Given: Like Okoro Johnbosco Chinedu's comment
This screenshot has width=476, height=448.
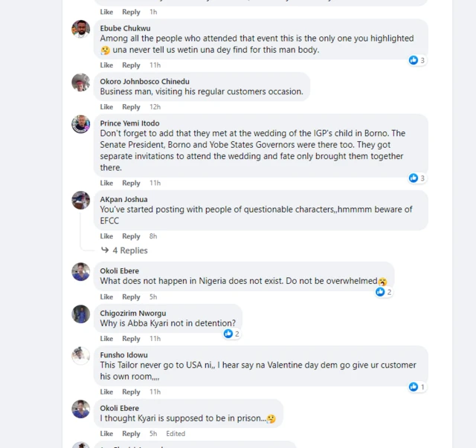Looking at the screenshot, I should pyautogui.click(x=106, y=107).
